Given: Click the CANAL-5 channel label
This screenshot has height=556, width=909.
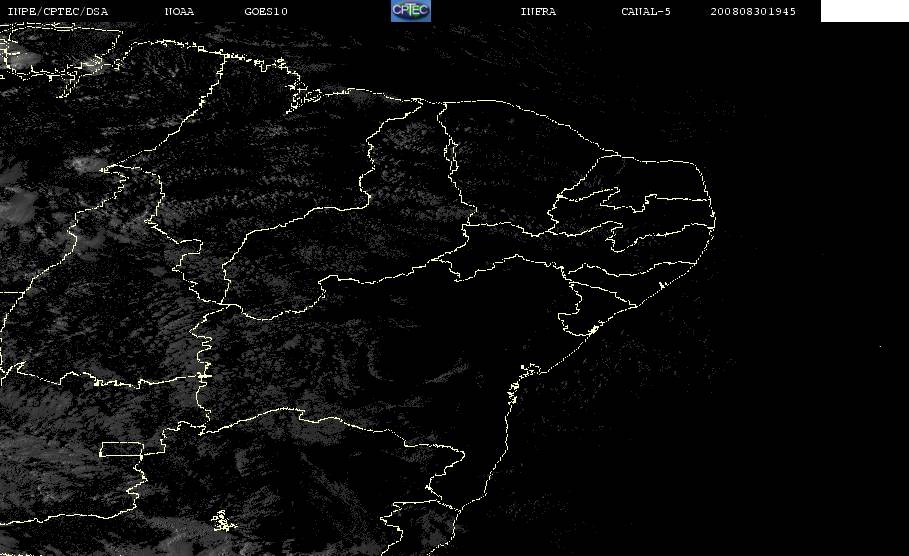Looking at the screenshot, I should click(646, 11).
